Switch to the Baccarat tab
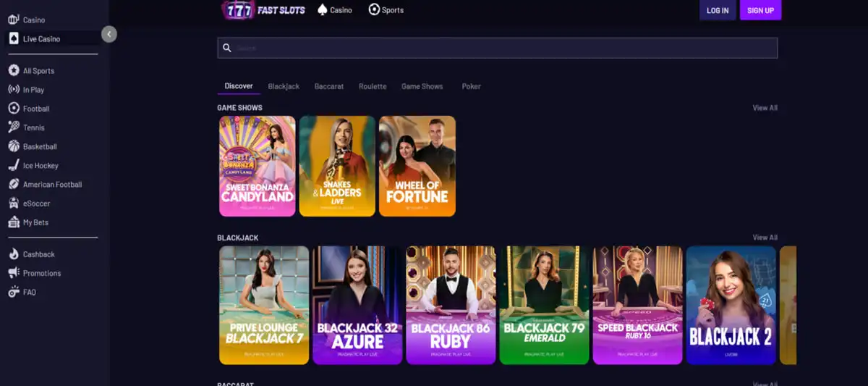868x386 pixels. (x=329, y=86)
